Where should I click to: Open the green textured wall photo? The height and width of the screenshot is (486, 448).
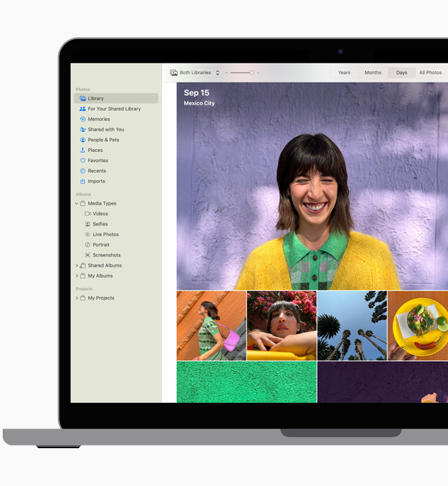coord(247,382)
